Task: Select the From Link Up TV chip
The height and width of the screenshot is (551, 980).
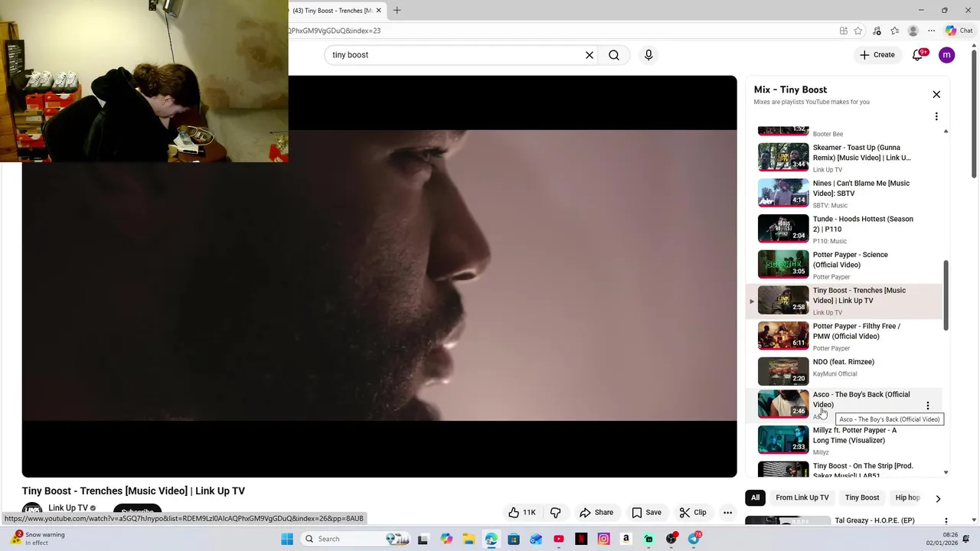Action: click(802, 497)
